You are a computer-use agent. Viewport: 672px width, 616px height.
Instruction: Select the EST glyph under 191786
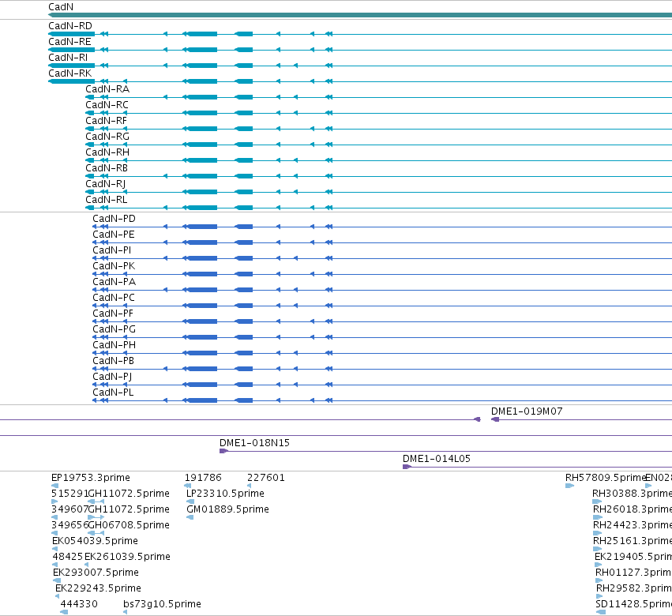[187, 486]
